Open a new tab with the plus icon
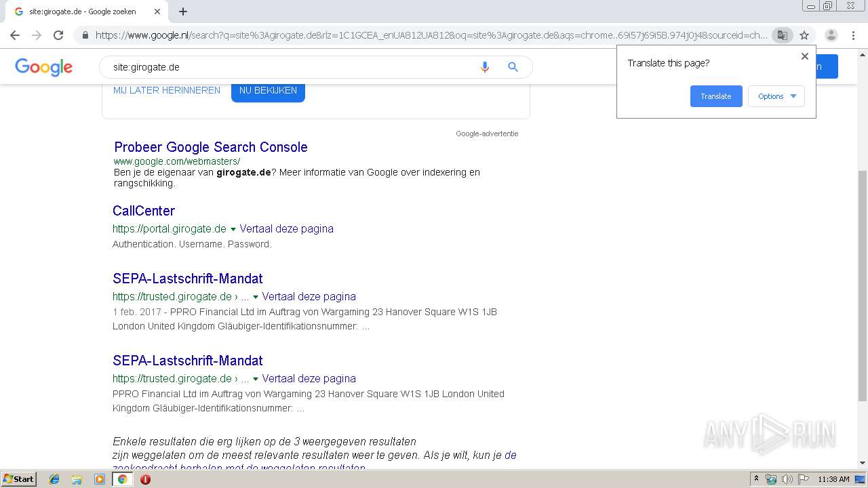The width and height of the screenshot is (868, 488). (183, 12)
